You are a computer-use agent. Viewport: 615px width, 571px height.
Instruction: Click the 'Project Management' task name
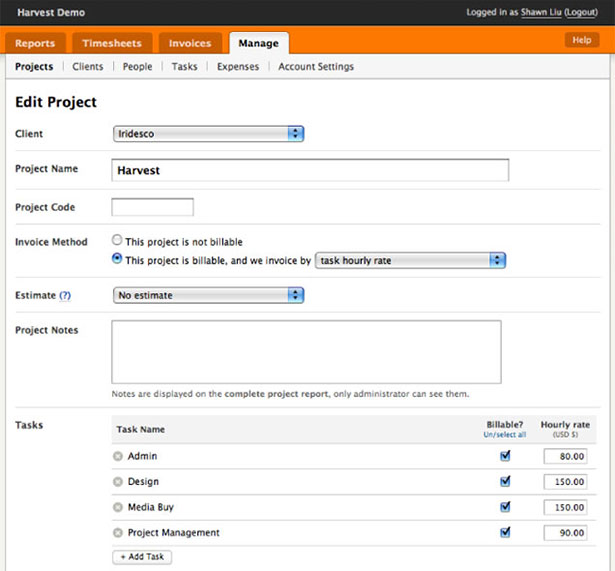pyautogui.click(x=173, y=533)
